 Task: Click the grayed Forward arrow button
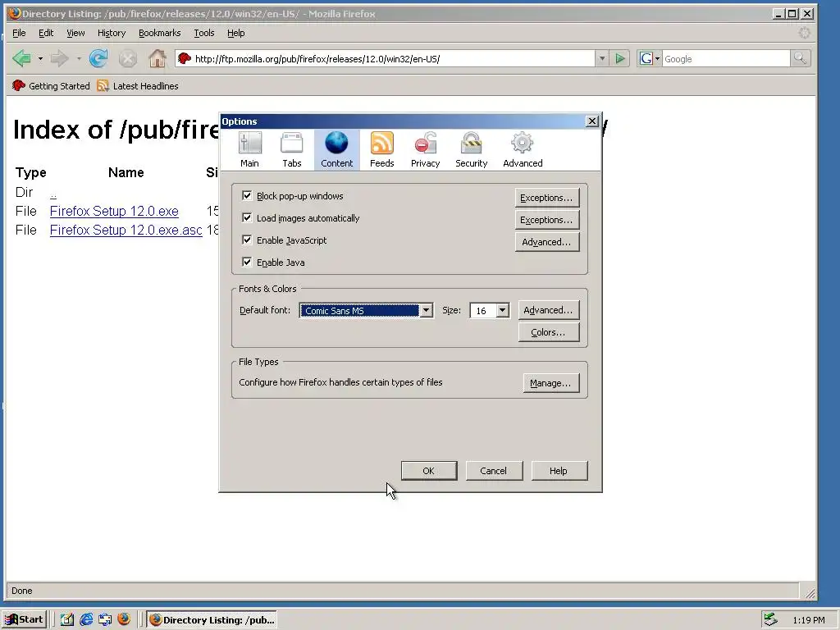[59, 58]
